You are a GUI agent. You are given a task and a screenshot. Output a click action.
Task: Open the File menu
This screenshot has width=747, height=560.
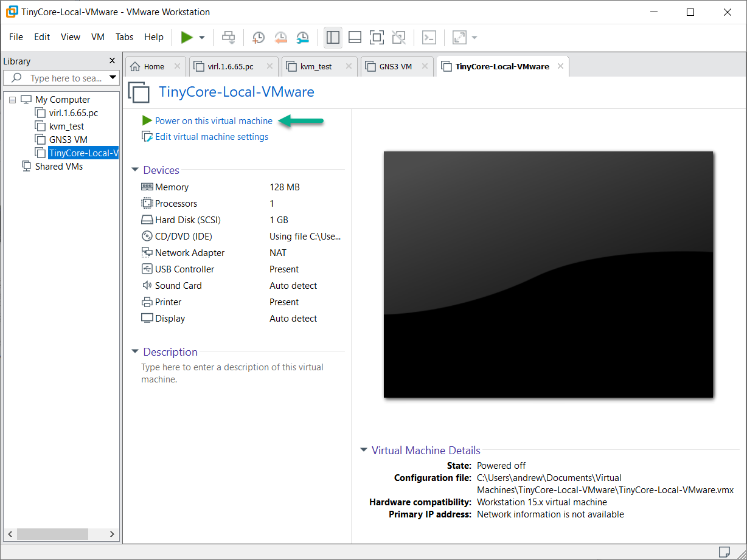16,37
